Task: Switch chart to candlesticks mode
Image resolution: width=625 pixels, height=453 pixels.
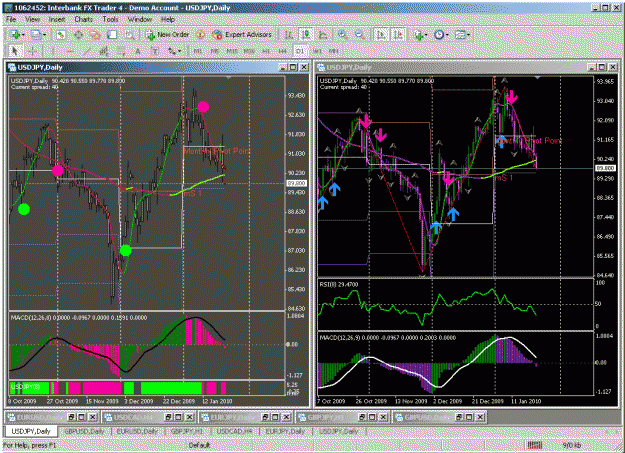Action: click(306, 35)
